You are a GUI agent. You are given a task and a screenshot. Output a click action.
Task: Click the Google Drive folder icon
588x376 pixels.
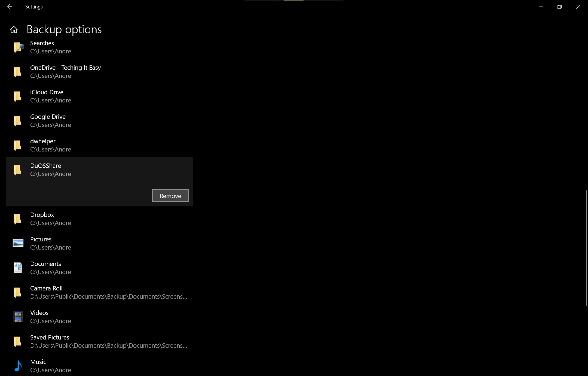point(18,121)
